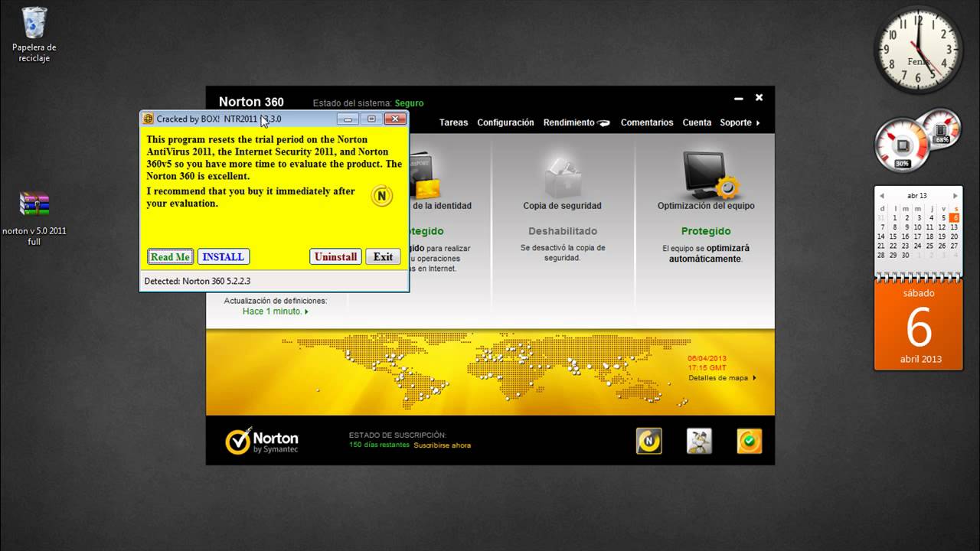Open the Soporte menu
980x551 pixels.
pyautogui.click(x=736, y=122)
